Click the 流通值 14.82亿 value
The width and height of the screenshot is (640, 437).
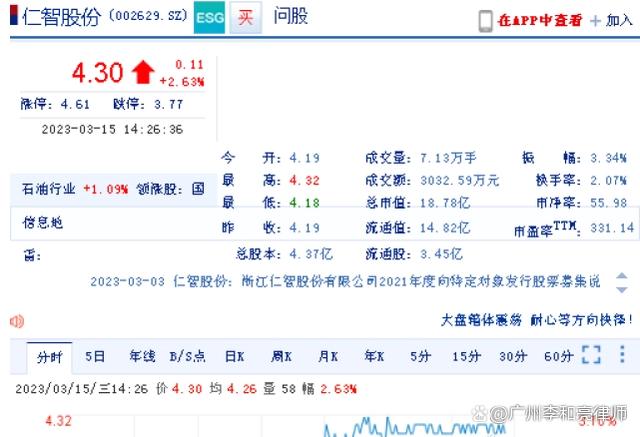[x=445, y=228]
